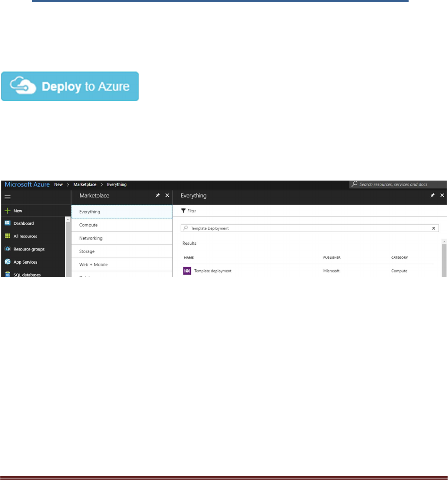Click the App Services globe icon

pos(7,262)
